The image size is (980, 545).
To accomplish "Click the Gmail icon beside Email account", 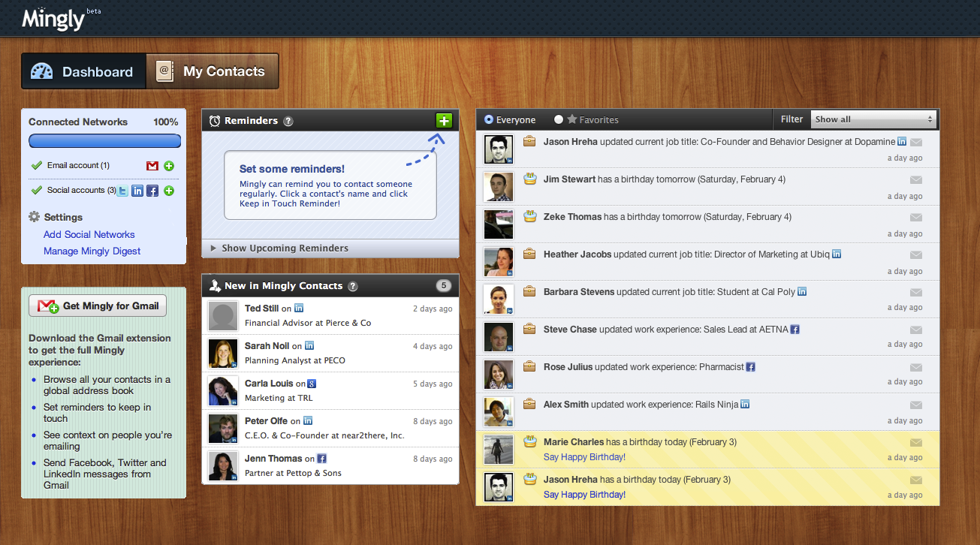I will pos(152,166).
